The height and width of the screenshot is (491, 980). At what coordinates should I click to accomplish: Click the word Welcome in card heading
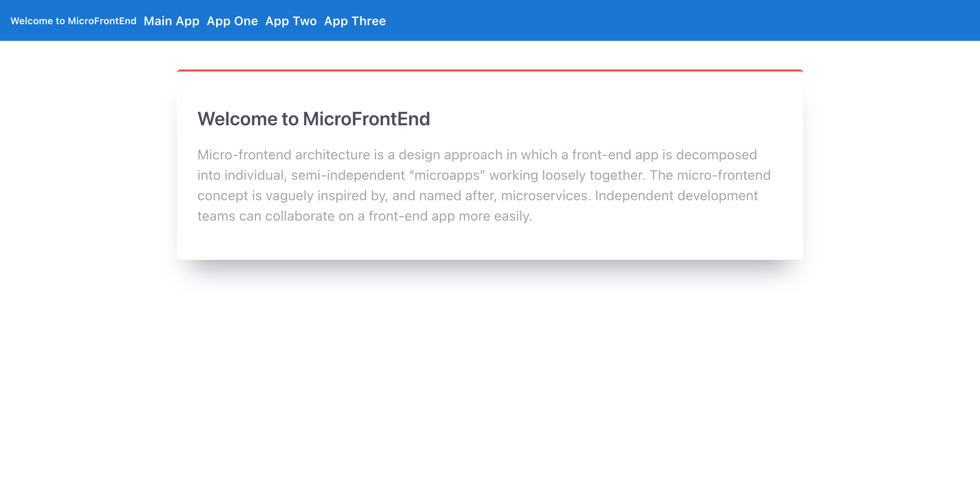coord(237,119)
